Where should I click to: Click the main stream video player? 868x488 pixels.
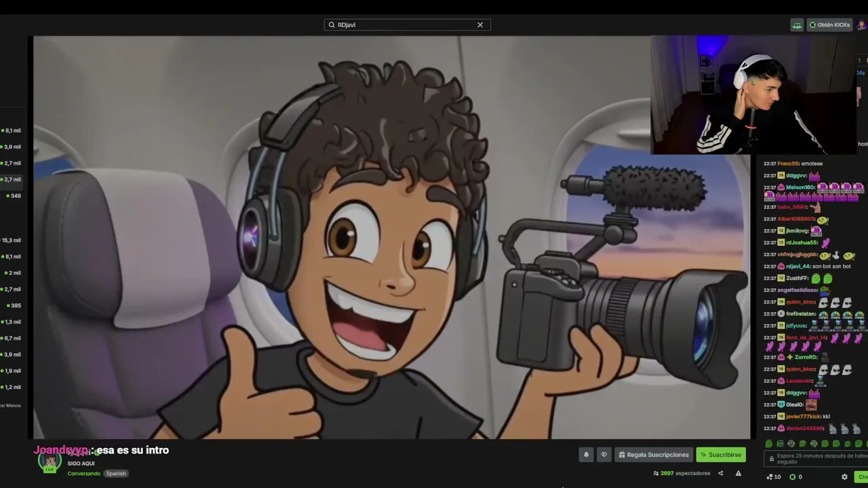pos(392,237)
